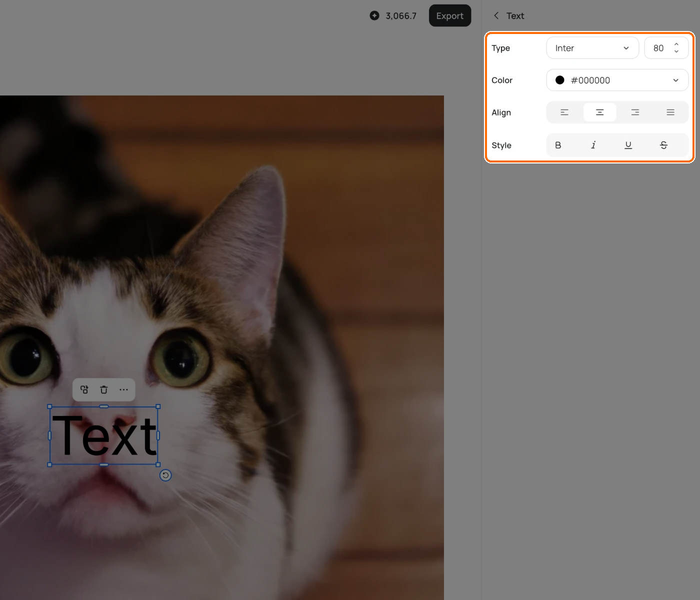The height and width of the screenshot is (600, 700).
Task: Click the black color swatch circle
Action: pyautogui.click(x=560, y=80)
